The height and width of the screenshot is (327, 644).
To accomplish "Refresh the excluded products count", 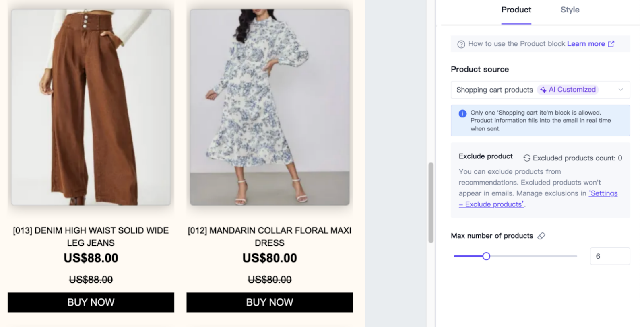I will (x=527, y=158).
